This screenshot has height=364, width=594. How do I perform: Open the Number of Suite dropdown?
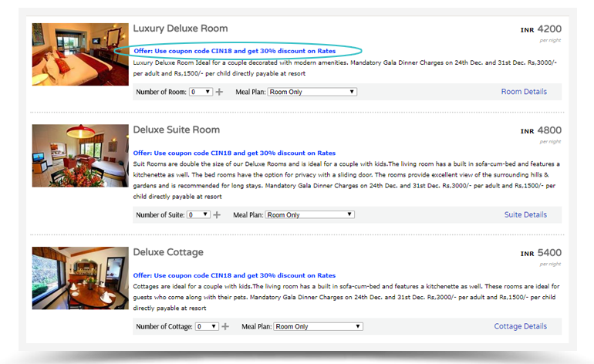[x=198, y=214]
